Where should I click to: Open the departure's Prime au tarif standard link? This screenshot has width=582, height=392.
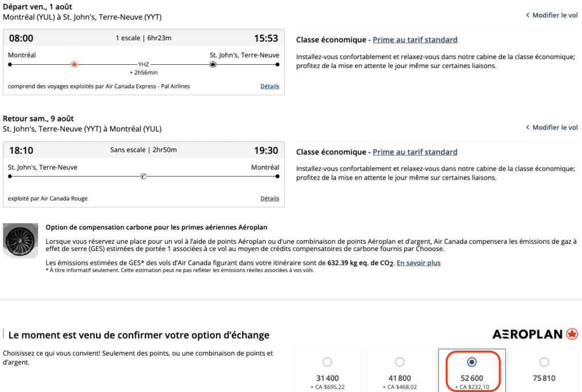[415, 40]
